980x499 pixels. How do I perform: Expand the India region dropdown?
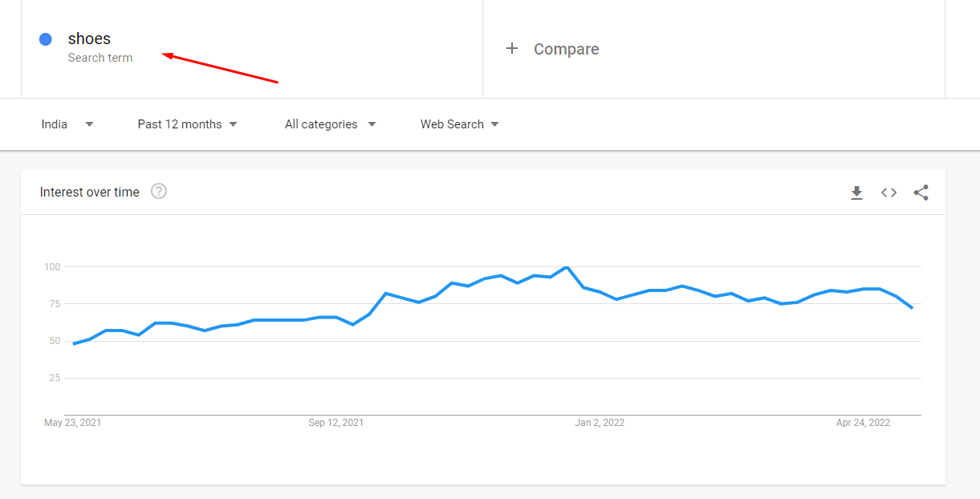coord(67,124)
